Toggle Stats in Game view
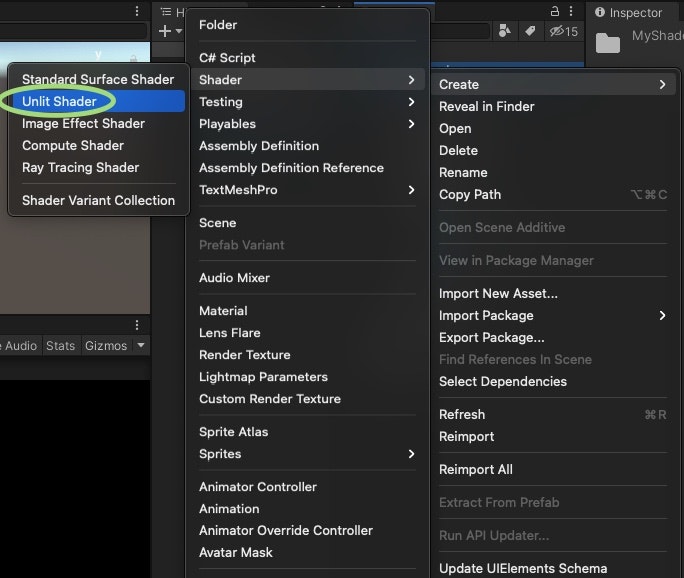This screenshot has height=578, width=684. point(61,346)
